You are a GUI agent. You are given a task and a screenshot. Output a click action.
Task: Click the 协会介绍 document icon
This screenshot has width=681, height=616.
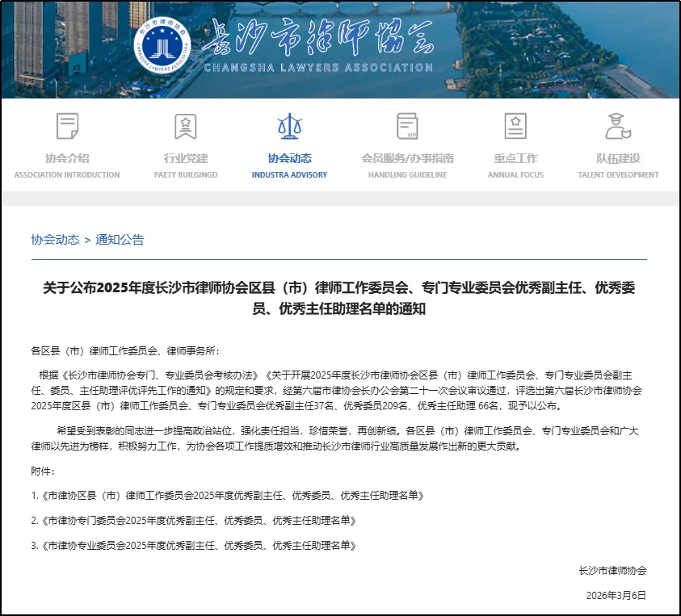[67, 126]
